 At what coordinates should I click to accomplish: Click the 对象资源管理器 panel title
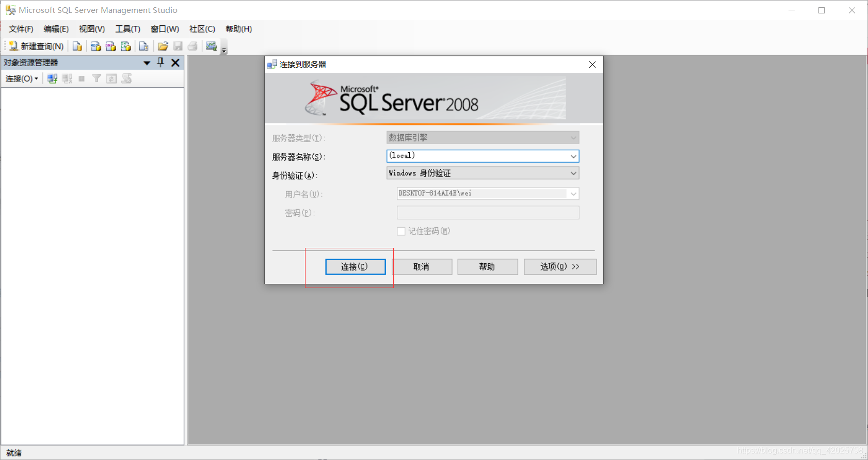[x=31, y=62]
